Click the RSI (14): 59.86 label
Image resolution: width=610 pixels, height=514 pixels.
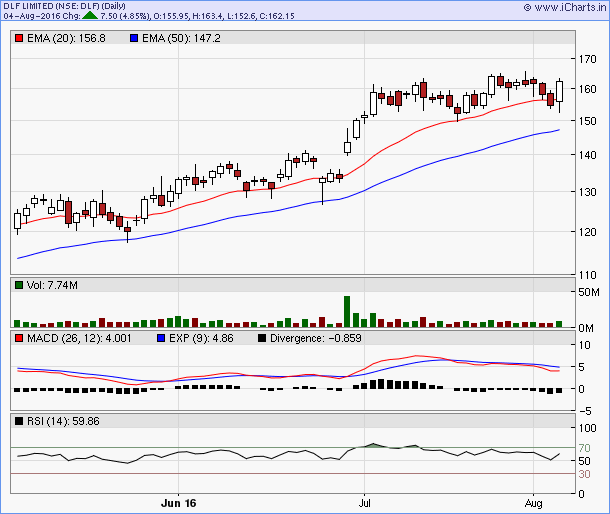point(63,421)
